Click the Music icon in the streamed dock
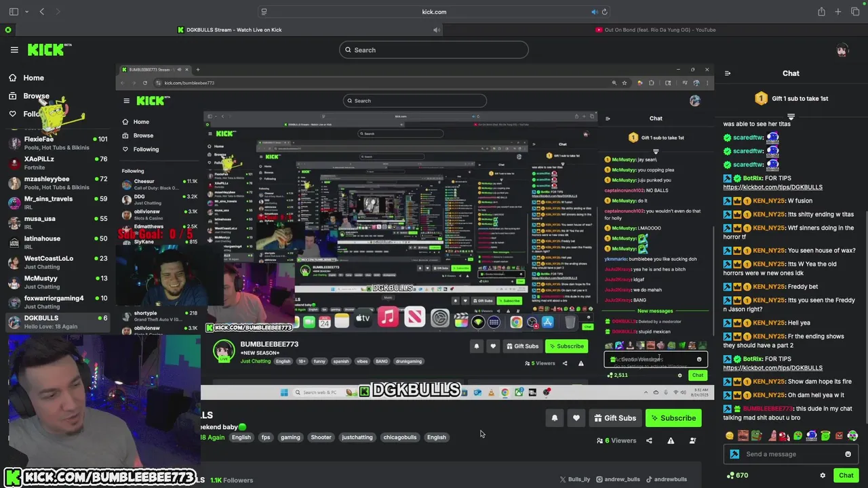The height and width of the screenshot is (488, 868). [x=388, y=317]
